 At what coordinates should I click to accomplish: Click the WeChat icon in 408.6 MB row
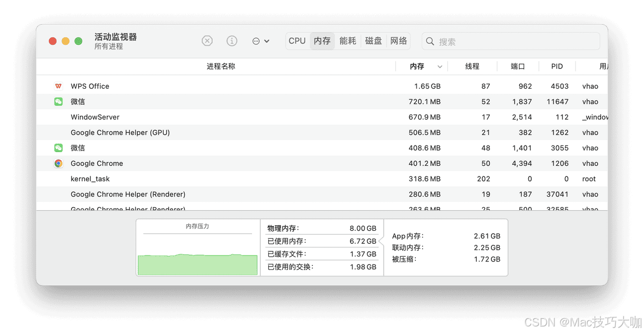[x=58, y=148]
